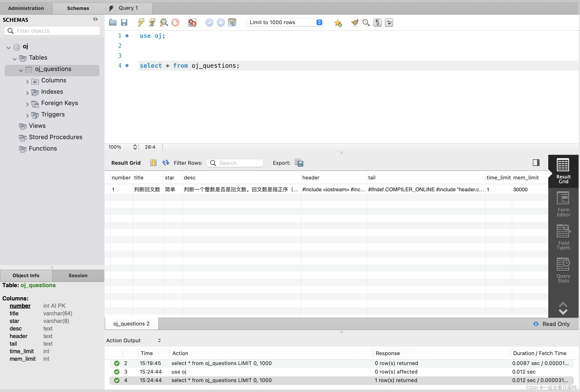Refresh the schemas list icon

95,19
